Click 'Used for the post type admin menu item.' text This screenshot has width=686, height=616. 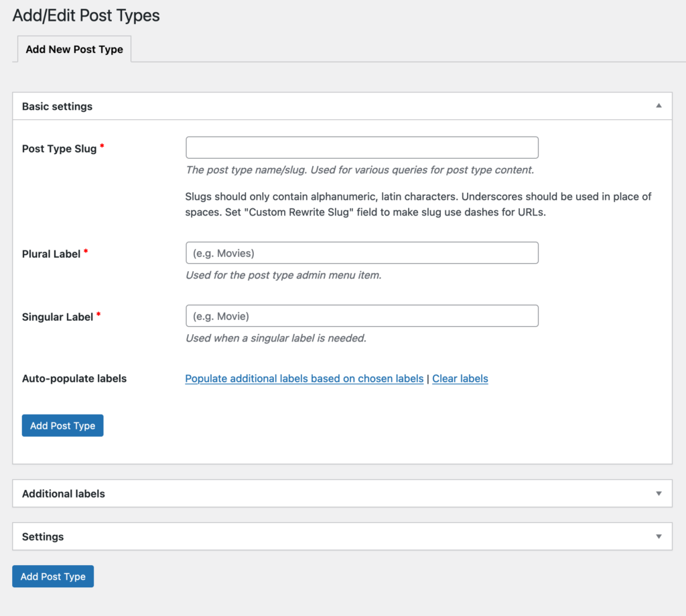click(283, 275)
